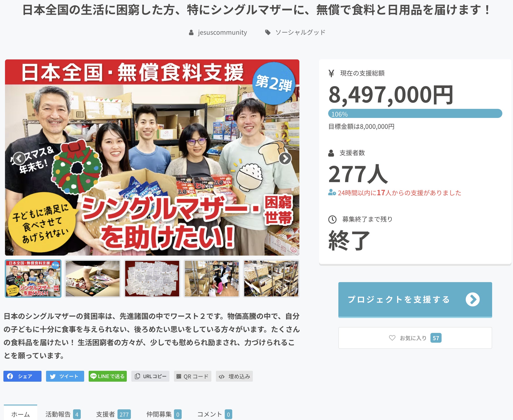Send via the green LINEで送る button
The image size is (513, 420).
(x=107, y=376)
